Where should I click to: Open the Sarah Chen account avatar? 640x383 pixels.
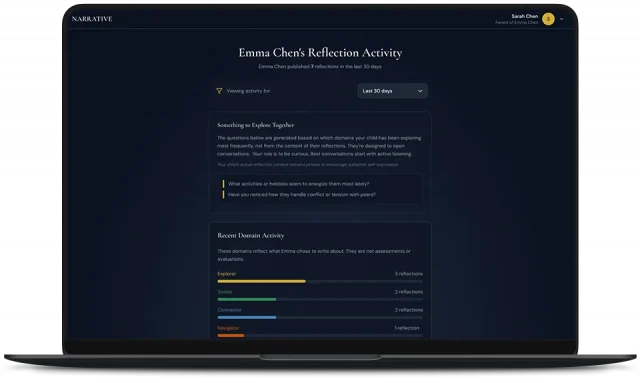[x=548, y=19]
